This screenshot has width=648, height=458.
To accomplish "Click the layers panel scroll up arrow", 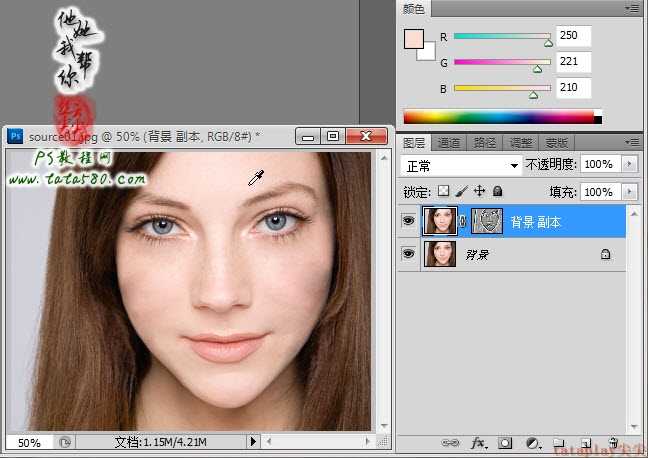I will click(x=634, y=213).
